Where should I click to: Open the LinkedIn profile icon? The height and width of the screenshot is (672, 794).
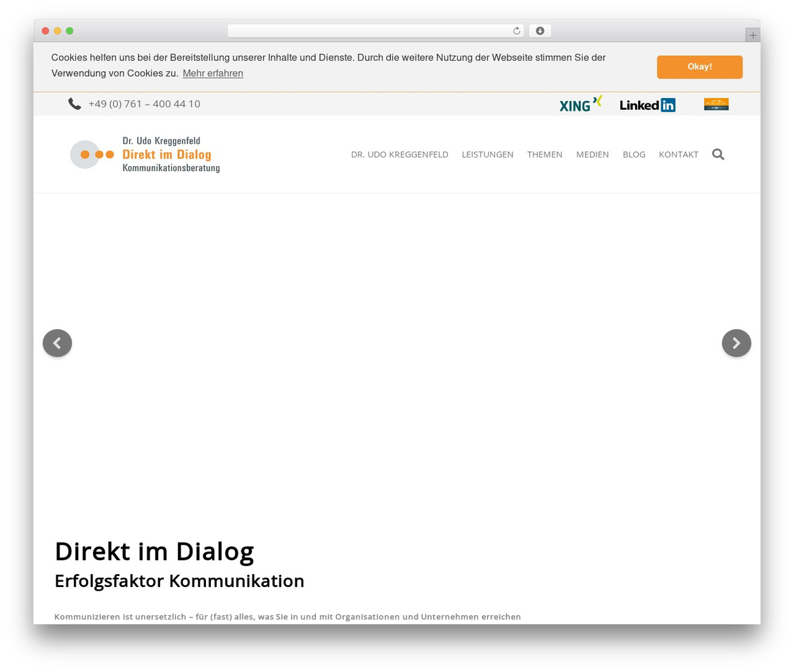648,105
